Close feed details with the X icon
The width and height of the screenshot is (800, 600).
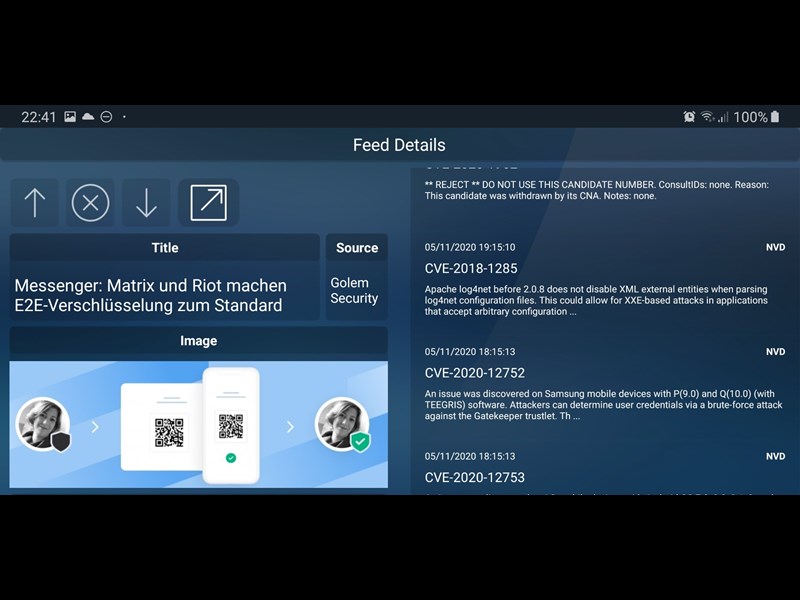90,203
